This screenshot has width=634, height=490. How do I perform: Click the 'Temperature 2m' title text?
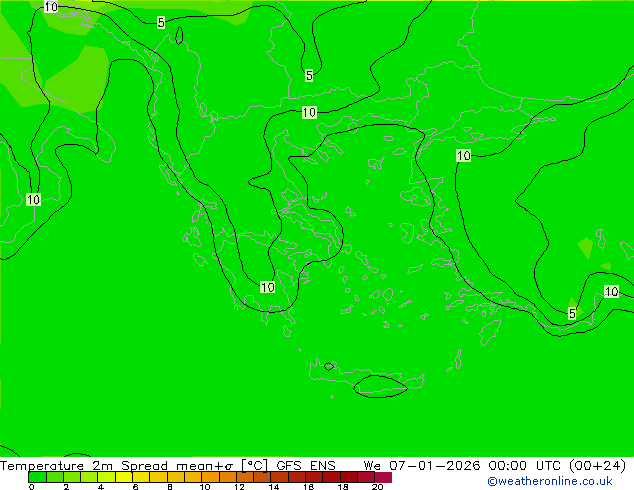coord(56,466)
